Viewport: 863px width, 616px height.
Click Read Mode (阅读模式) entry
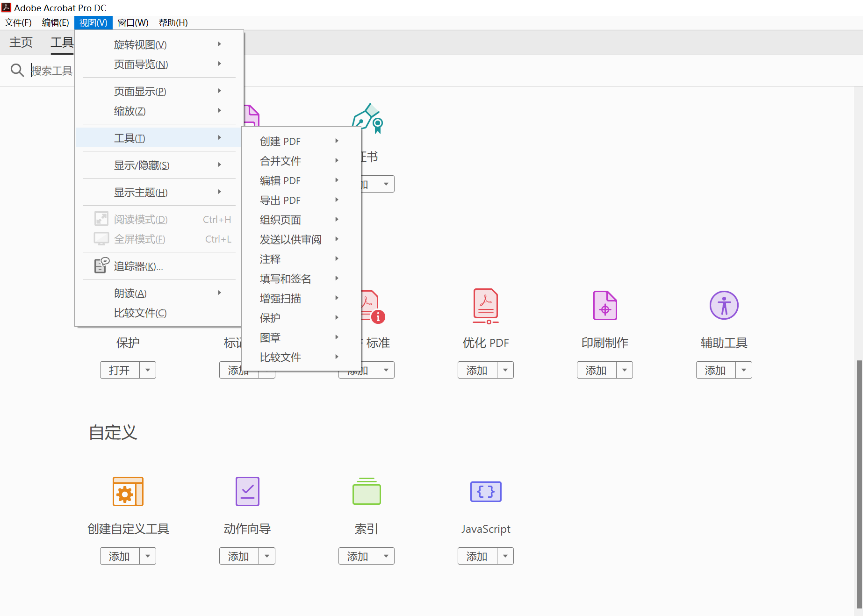tap(159, 219)
